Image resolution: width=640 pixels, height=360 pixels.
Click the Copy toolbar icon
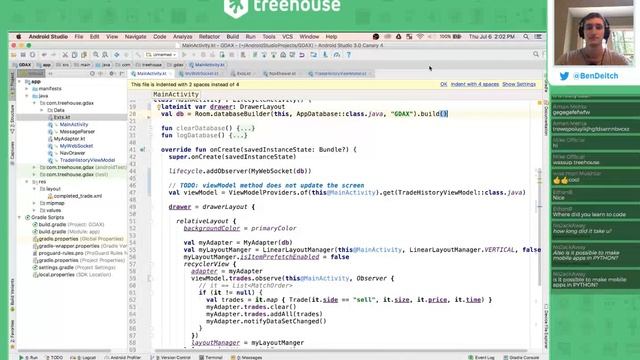[74, 55]
